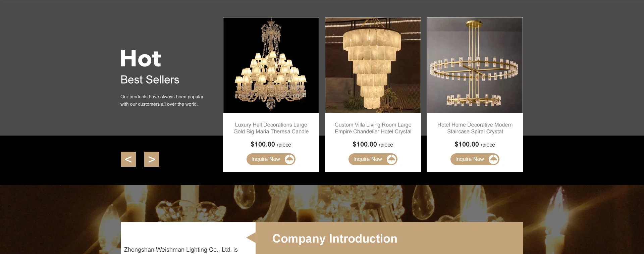Viewport: 644px width, 254px height.
Task: Click lamp icon on Spiral Crystal Inquire button
Action: click(493, 159)
